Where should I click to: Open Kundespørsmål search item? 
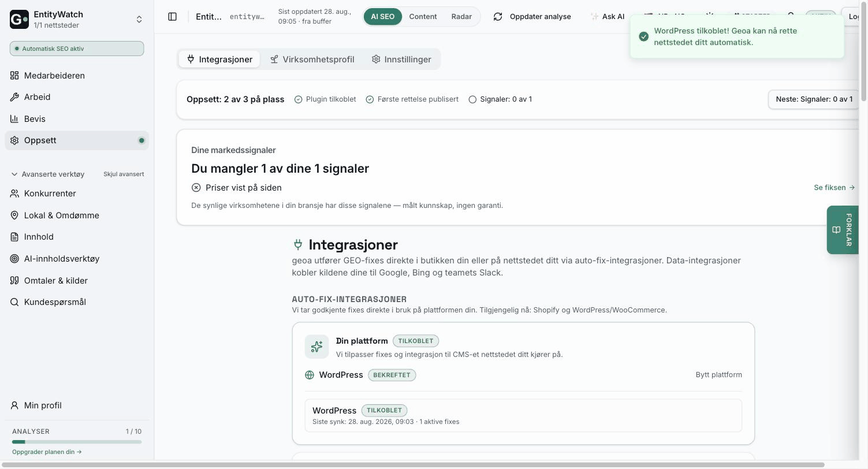point(77,302)
